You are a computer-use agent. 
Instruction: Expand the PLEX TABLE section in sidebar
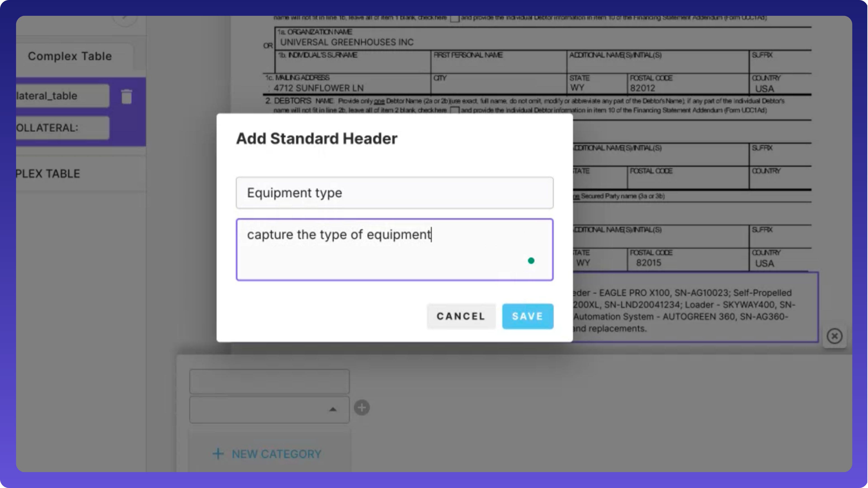pyautogui.click(x=48, y=174)
